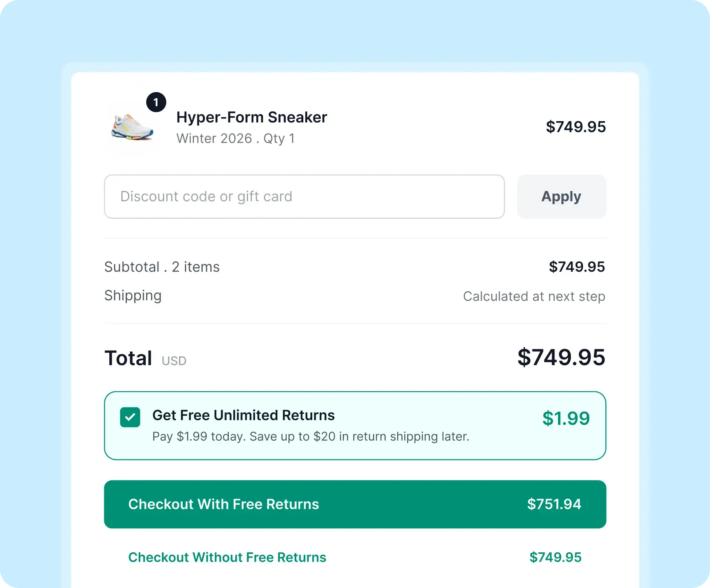
Task: Click the Pay $1.99 today description text
Action: 311,436
